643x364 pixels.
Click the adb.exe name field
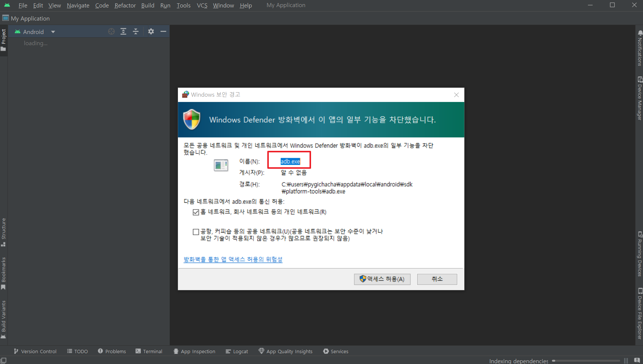tap(290, 161)
